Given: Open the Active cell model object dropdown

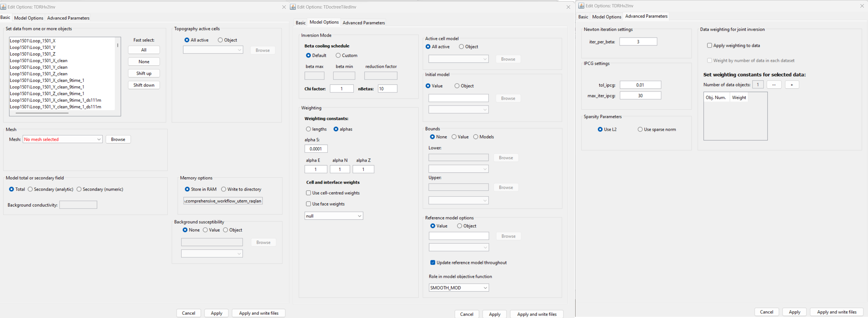Looking at the screenshot, I should [x=459, y=59].
